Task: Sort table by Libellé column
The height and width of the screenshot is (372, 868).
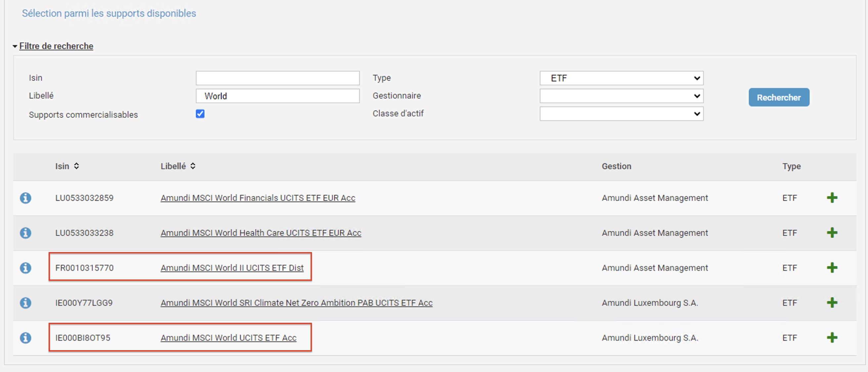Action: tap(193, 166)
